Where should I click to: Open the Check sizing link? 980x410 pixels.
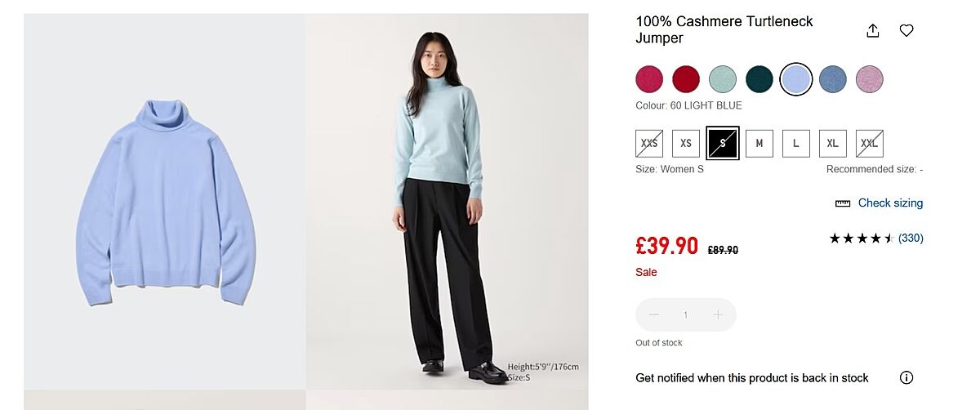(890, 203)
